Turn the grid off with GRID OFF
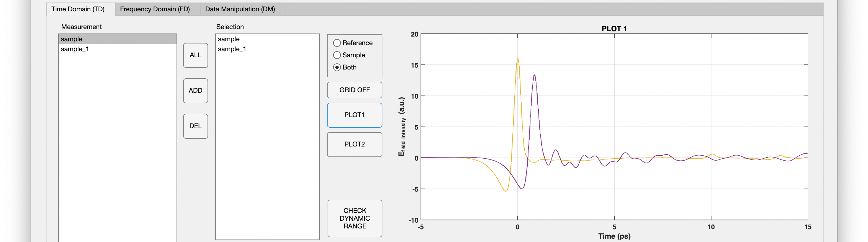The image size is (868, 242). (354, 90)
